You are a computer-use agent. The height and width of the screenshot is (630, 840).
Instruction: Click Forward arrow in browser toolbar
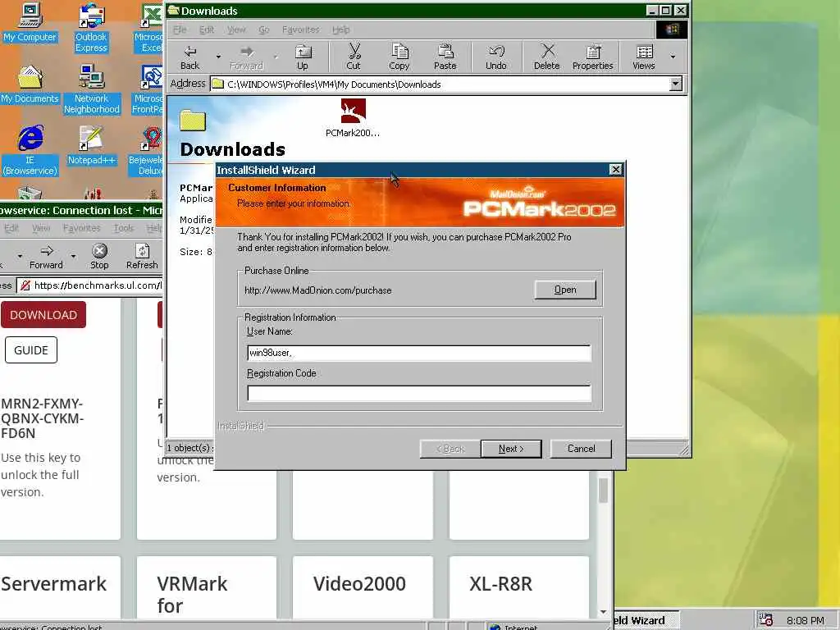pyautogui.click(x=46, y=256)
